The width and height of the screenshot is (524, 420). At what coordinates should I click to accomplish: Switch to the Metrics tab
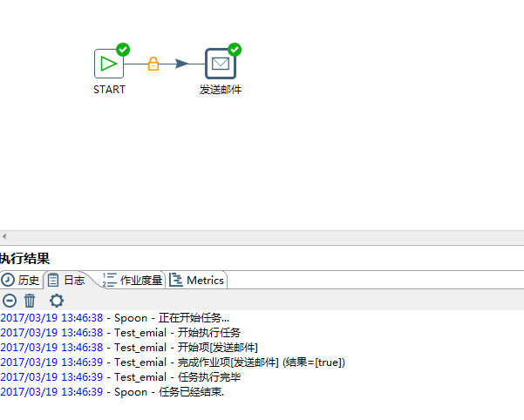[x=197, y=280]
